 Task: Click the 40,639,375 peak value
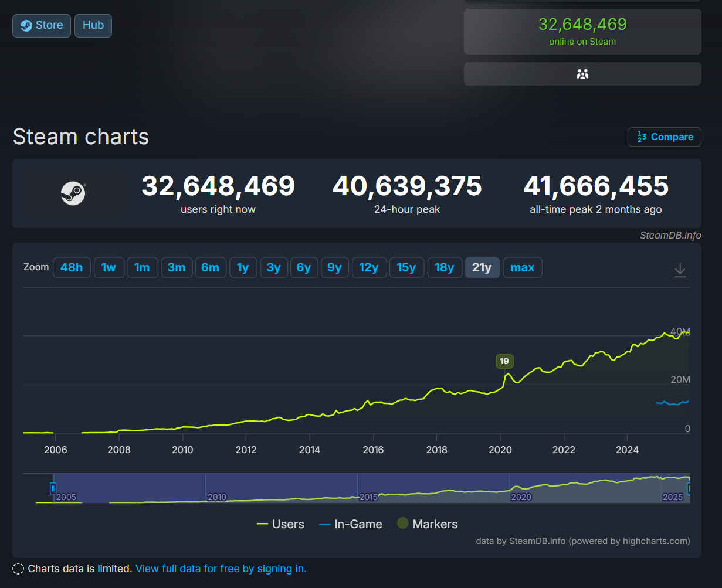[407, 186]
